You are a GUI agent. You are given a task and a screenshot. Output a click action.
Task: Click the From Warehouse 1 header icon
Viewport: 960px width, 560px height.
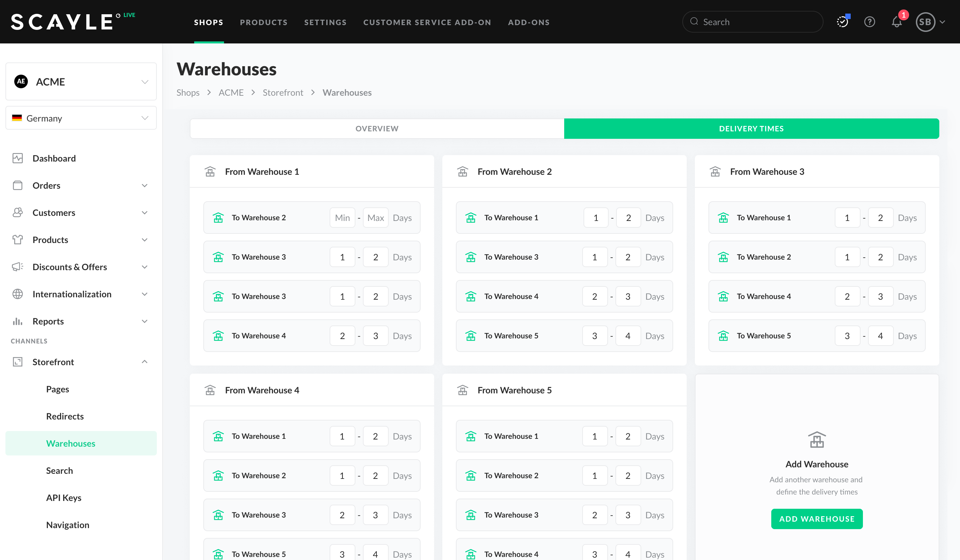tap(210, 172)
